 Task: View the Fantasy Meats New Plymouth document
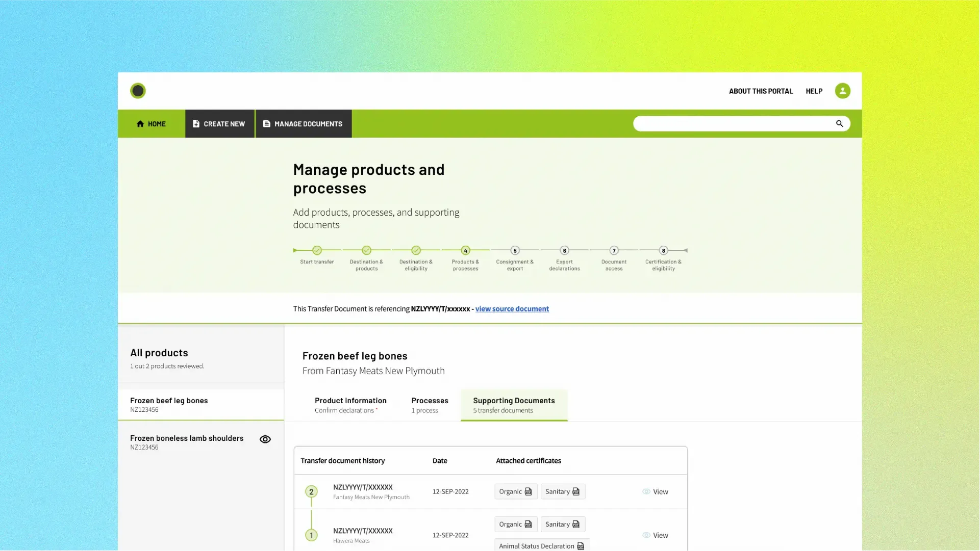point(655,492)
